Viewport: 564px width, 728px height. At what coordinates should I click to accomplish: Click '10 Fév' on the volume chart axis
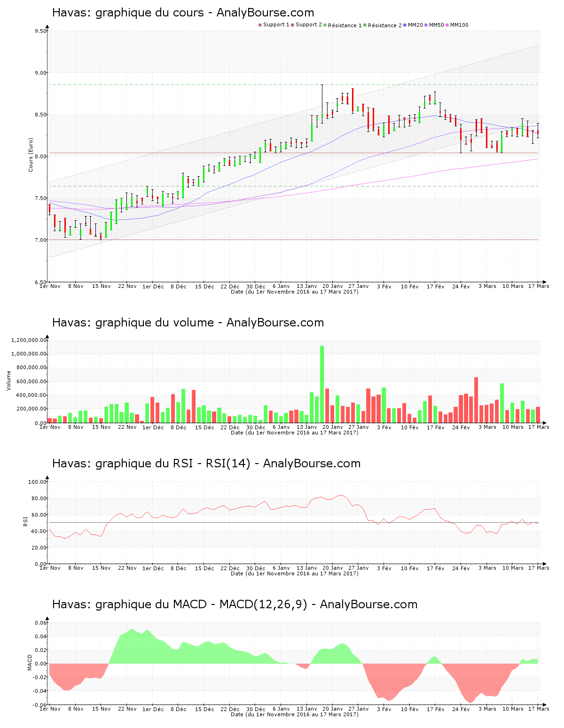coord(409,427)
